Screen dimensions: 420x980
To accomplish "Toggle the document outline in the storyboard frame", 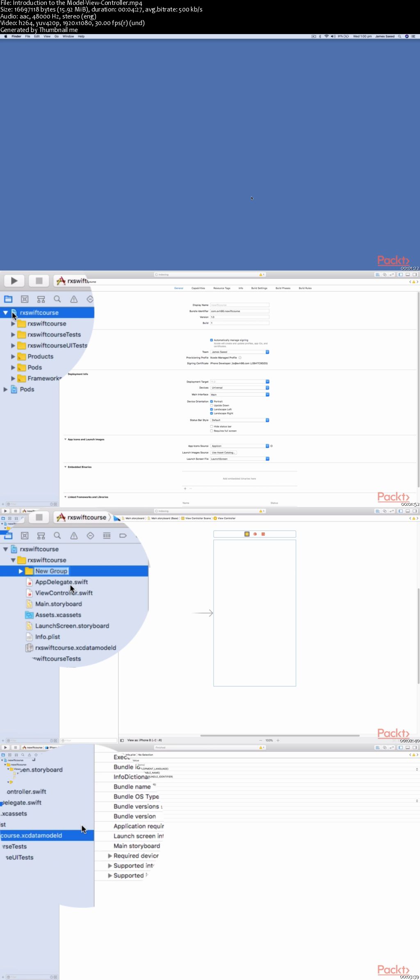I will coord(122,740).
